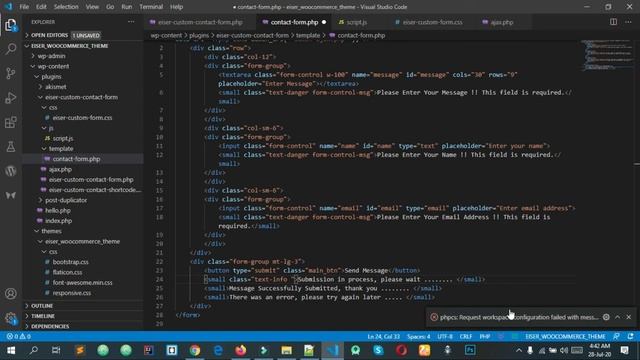Collapse the phpcs notification with chevron
640x360 pixels.
(x=618, y=317)
